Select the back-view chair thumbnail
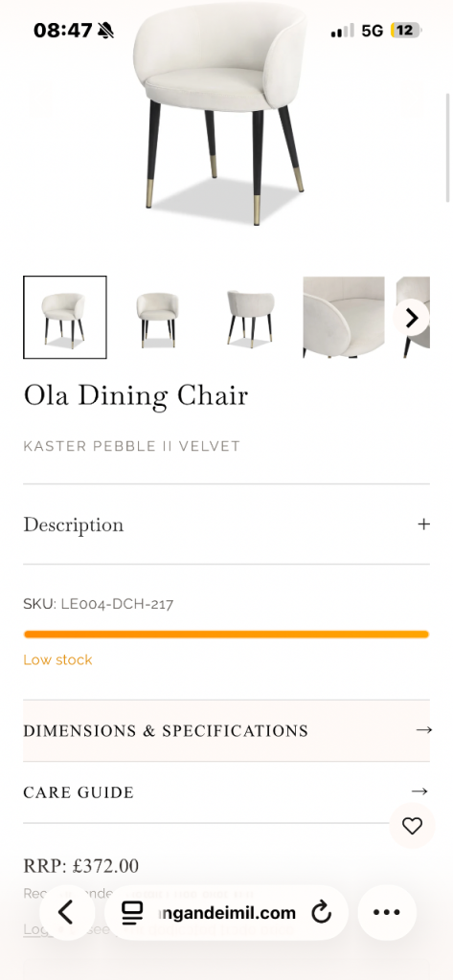The height and width of the screenshot is (980, 453). tap(250, 318)
